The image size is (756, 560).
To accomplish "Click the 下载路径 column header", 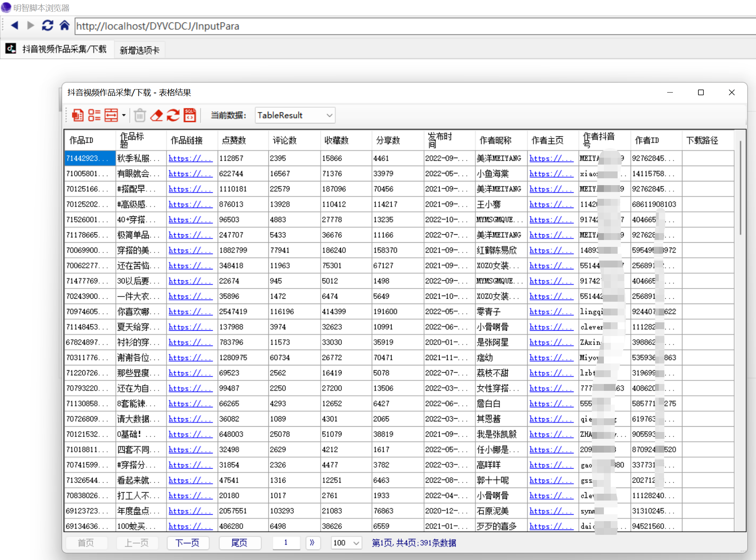I will [x=708, y=140].
